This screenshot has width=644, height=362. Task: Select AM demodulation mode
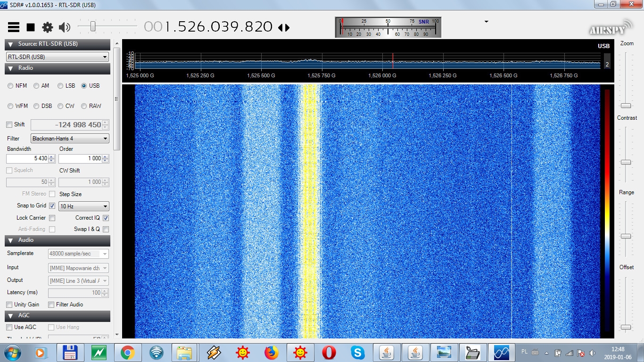tap(36, 86)
